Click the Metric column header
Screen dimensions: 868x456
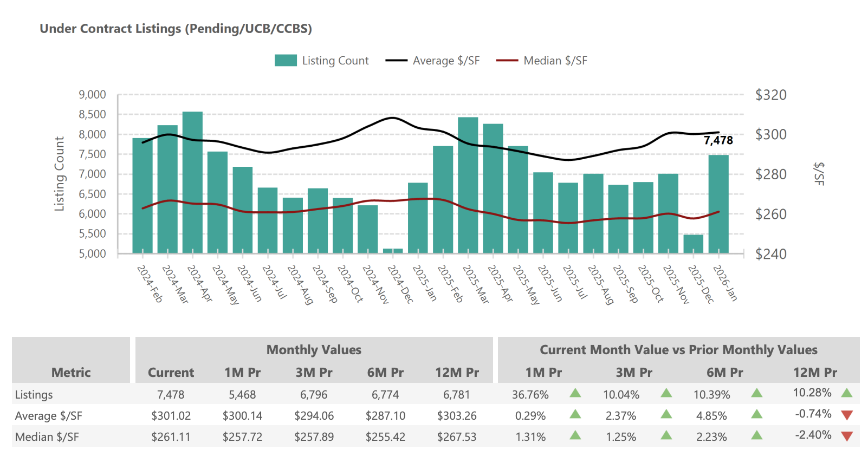click(x=71, y=373)
